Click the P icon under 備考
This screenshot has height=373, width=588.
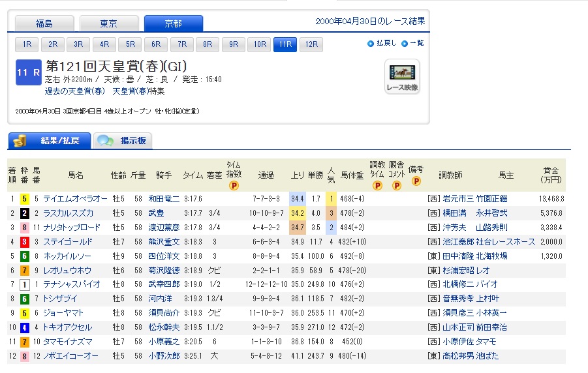(416, 181)
